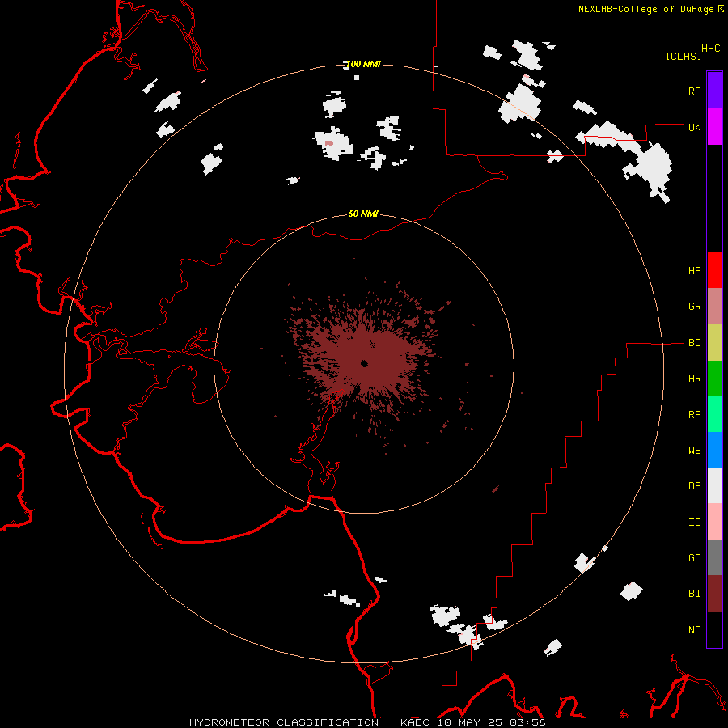Click the BD legend label
This screenshot has height=728, width=728.
(694, 343)
